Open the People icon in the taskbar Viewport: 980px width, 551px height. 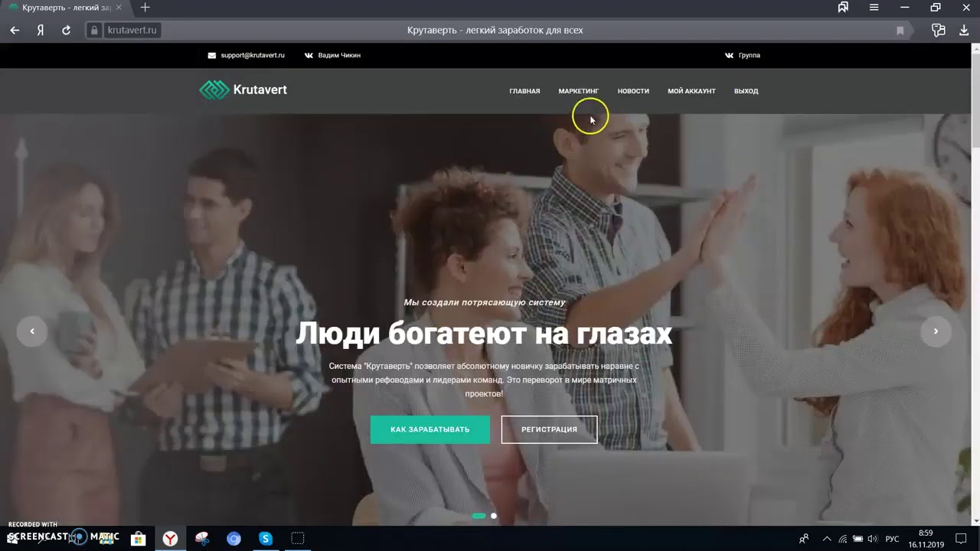pyautogui.click(x=804, y=539)
